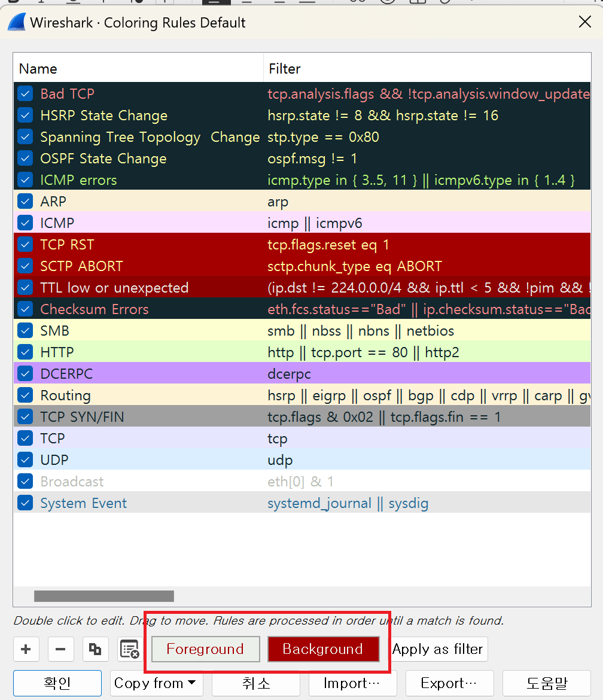Image resolution: width=603 pixels, height=700 pixels.
Task: Disable the ICMP rule checkbox
Action: pos(26,223)
